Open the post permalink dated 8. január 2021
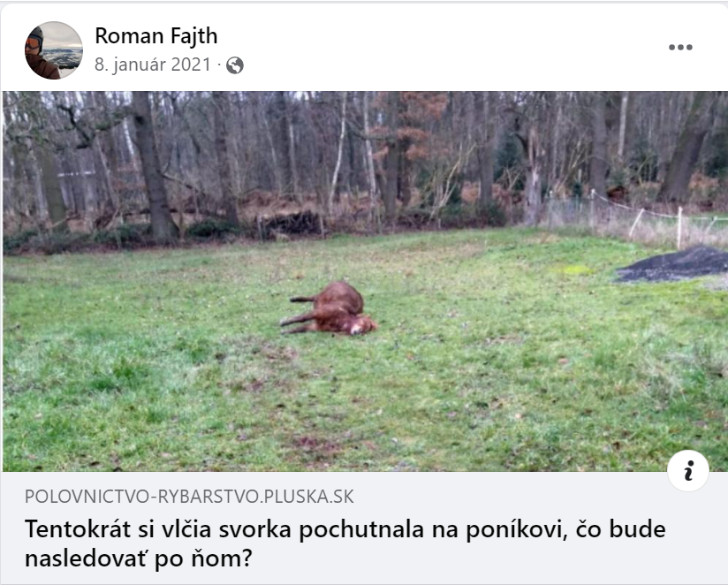This screenshot has height=585, width=728. click(153, 65)
